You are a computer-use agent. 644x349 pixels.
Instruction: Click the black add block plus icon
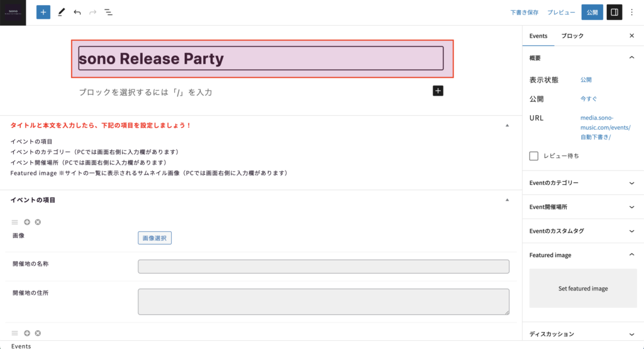[x=438, y=91]
